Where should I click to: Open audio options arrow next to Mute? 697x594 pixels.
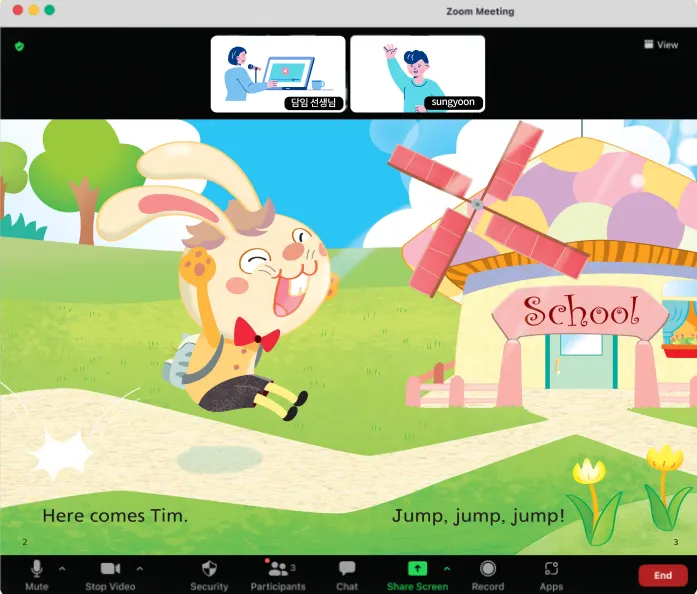(62, 569)
